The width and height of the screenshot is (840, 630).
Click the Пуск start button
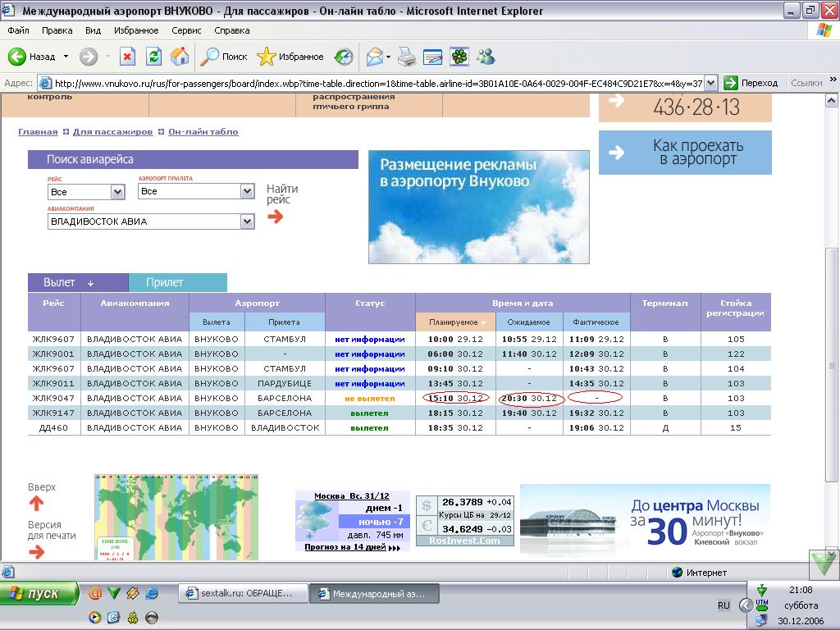pos(39,593)
